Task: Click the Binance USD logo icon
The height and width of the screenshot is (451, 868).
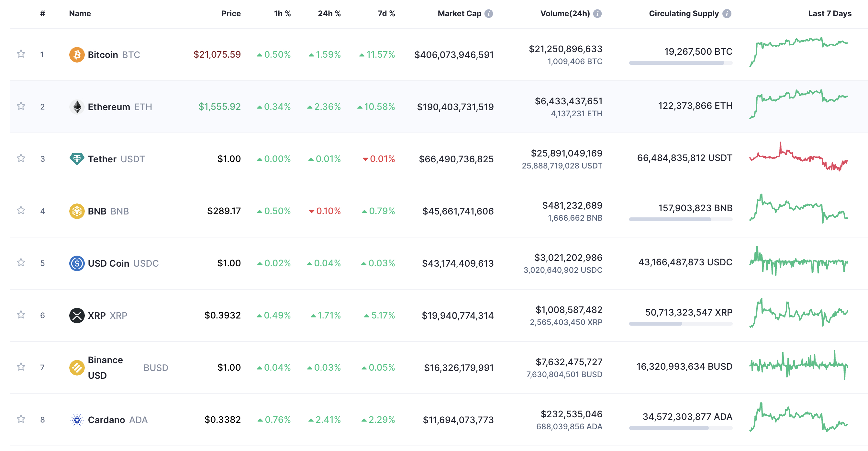Action: 77,368
